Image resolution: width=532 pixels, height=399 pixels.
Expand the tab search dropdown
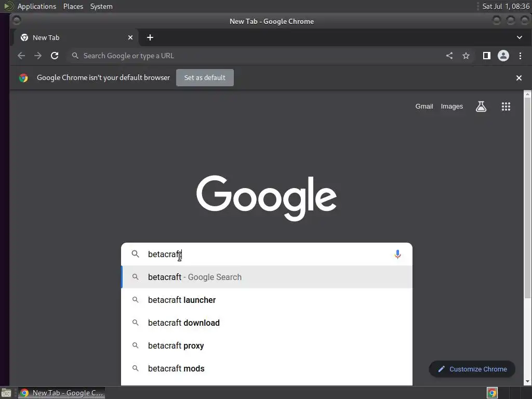520,37
